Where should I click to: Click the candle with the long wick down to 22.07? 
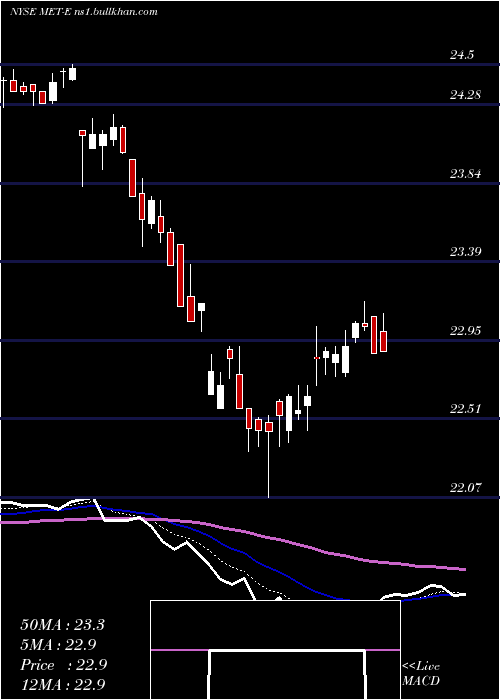pyautogui.click(x=269, y=455)
